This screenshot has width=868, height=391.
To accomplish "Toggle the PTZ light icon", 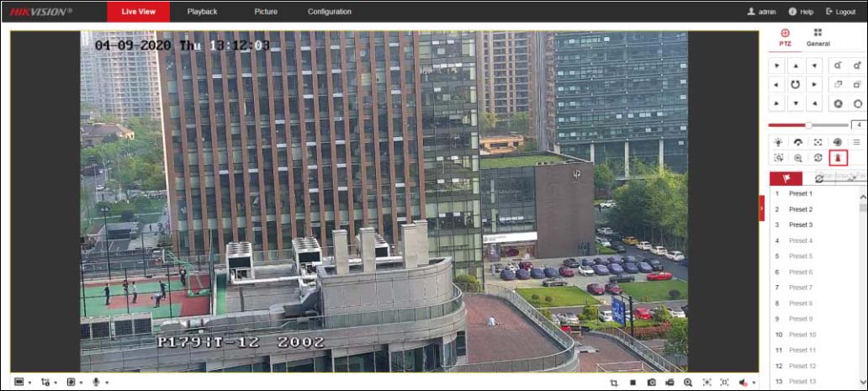I will pos(778,142).
